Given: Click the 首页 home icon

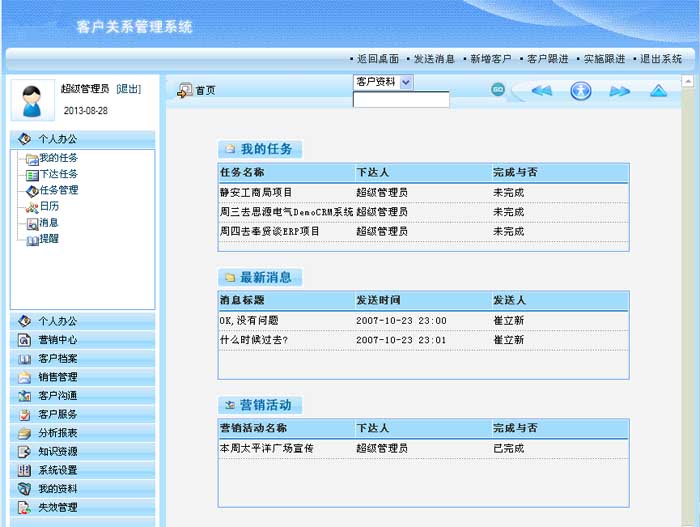Looking at the screenshot, I should tap(185, 91).
